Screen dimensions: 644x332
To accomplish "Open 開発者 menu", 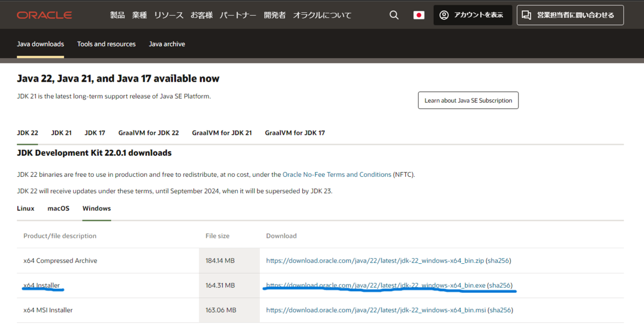I will [275, 15].
